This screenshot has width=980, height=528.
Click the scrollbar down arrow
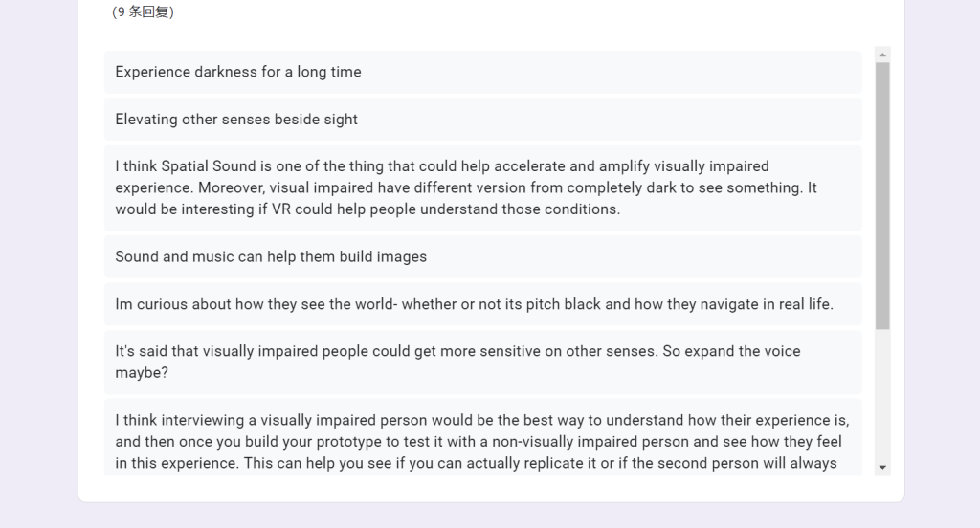tap(882, 468)
